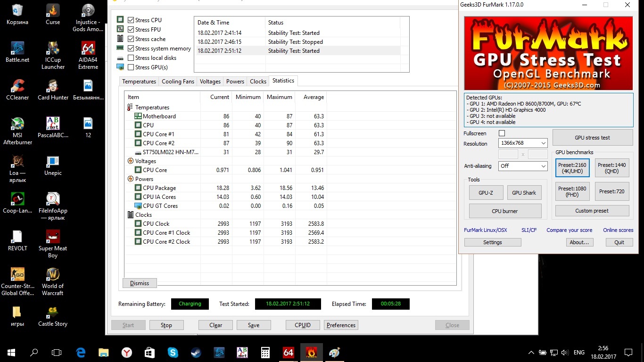Launch World of Warcraft desktop icon

coord(53,281)
